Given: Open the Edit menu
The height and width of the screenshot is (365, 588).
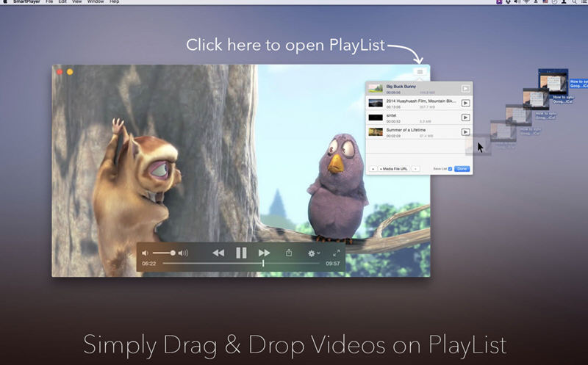Looking at the screenshot, I should pos(62,1).
